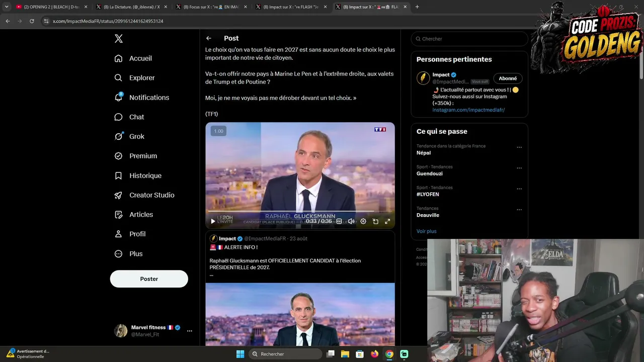
Task: Switch to the BLEACH OPENING 2 YouTube tab
Action: click(x=52, y=7)
